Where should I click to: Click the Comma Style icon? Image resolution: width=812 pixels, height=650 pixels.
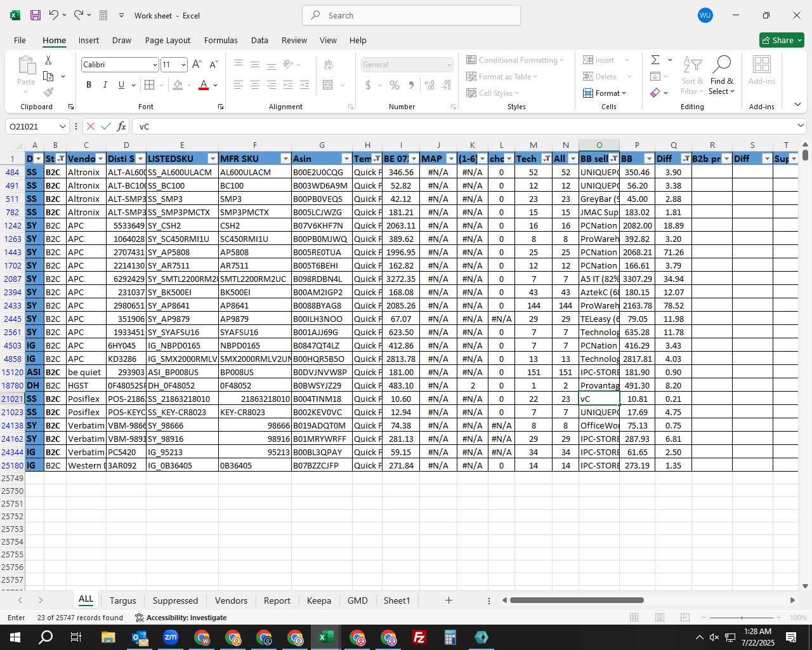(x=411, y=84)
